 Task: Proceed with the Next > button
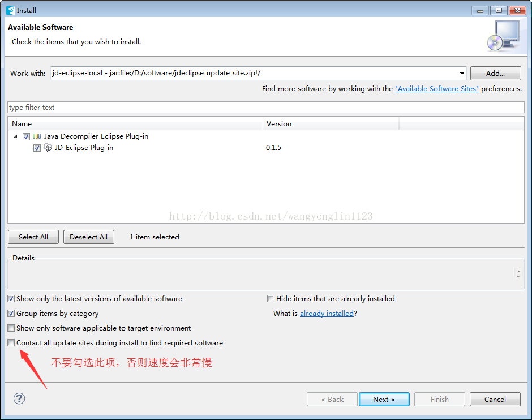click(384, 399)
